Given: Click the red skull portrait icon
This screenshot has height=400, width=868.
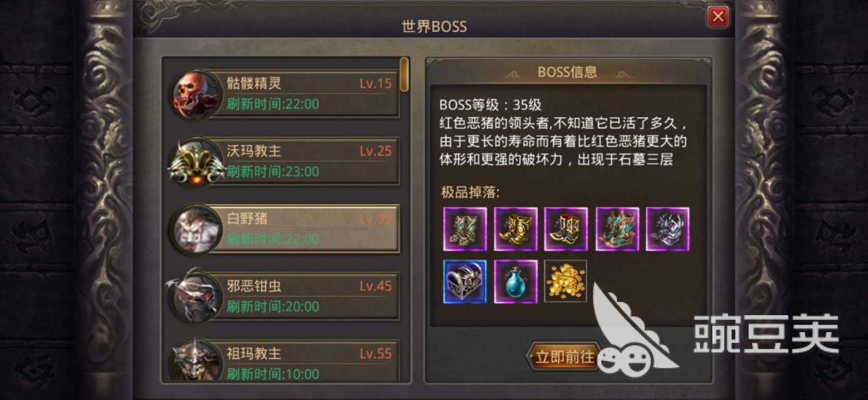Looking at the screenshot, I should point(195,94).
